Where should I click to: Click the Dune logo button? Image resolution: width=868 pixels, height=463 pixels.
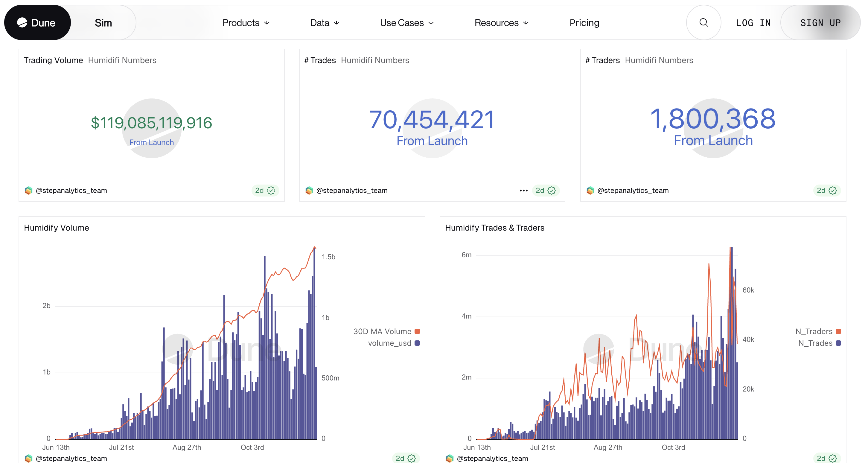pos(37,22)
